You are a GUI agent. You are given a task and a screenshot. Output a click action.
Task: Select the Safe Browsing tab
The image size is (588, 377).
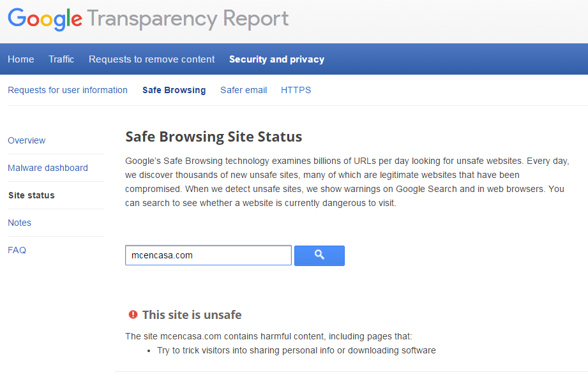point(174,90)
